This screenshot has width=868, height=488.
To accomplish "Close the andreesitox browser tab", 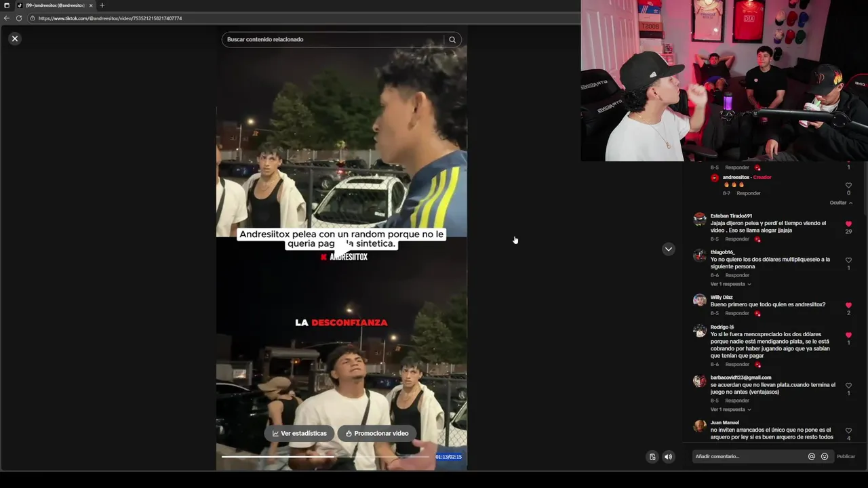I will point(91,5).
